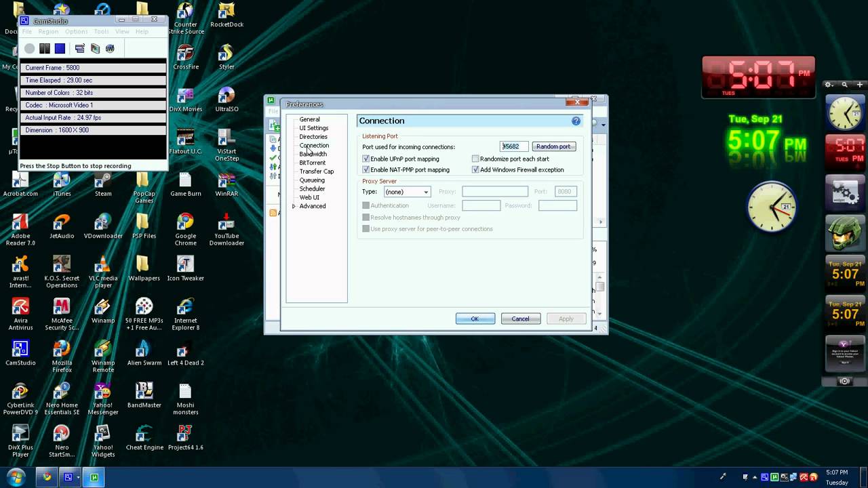
Task: Select the Nero Home Essentials SE icon
Action: click(62, 399)
